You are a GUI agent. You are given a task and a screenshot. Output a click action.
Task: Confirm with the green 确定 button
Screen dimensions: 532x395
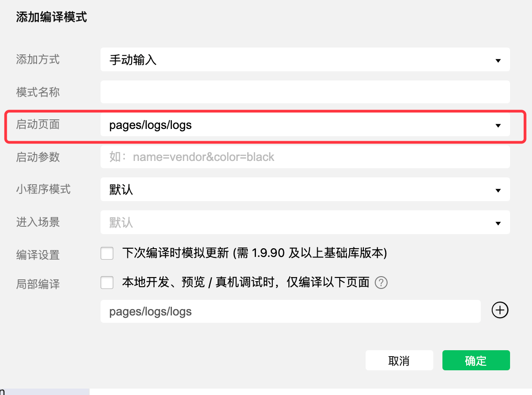coord(476,360)
